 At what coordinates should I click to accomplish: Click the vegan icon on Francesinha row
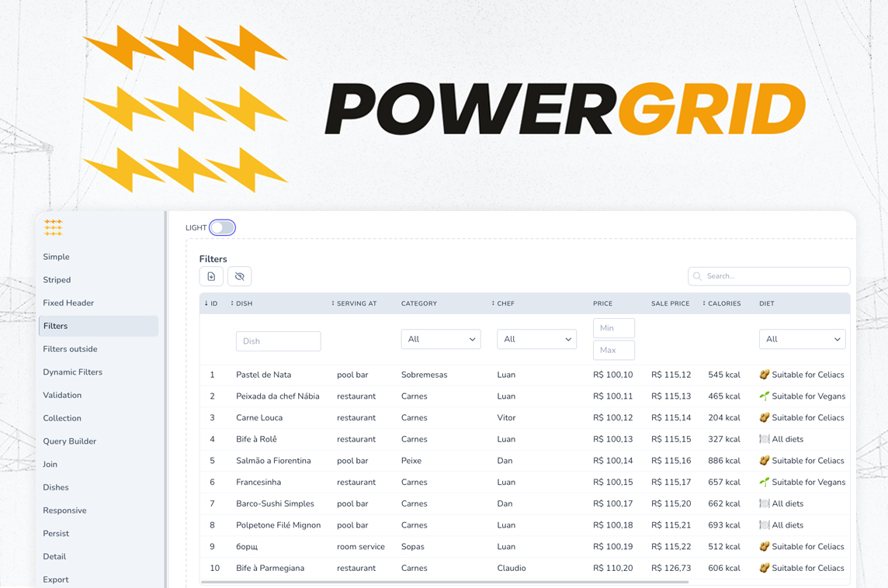coord(765,483)
